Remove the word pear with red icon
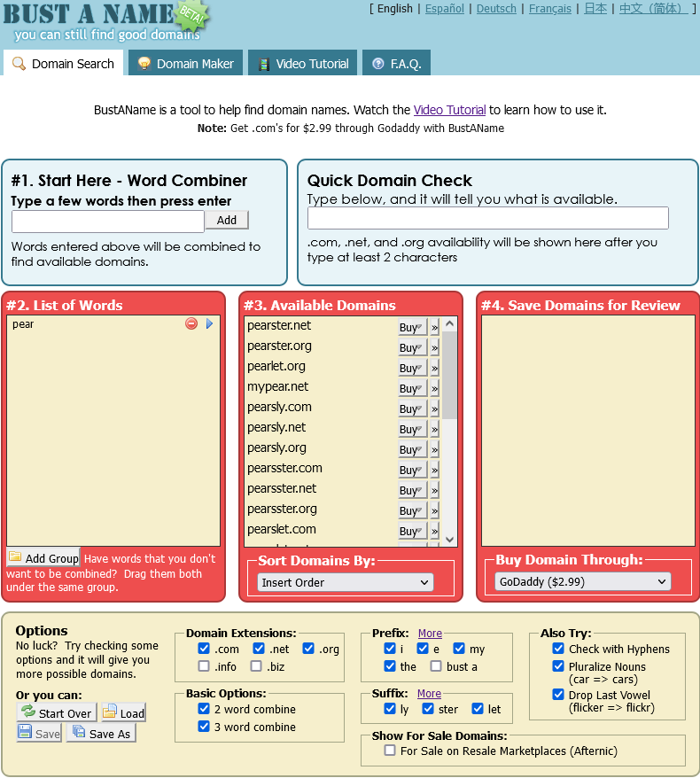Viewport: 700px width, 778px height. (x=191, y=323)
